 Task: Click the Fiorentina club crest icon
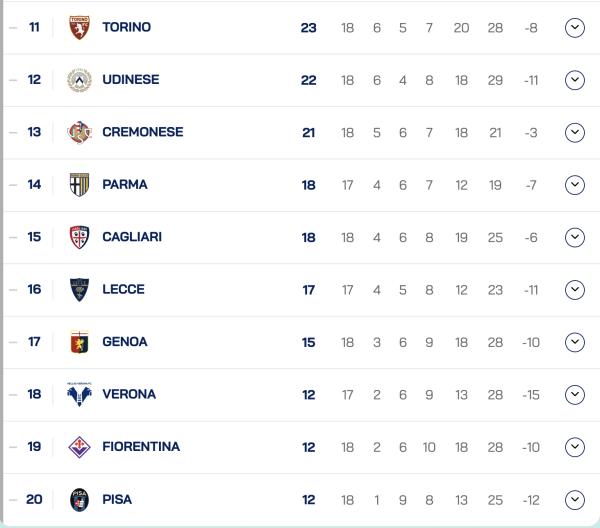[79, 447]
